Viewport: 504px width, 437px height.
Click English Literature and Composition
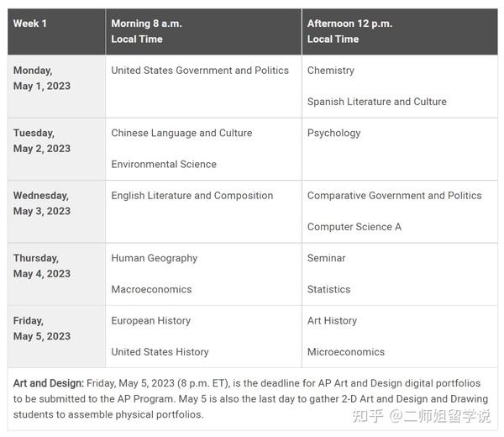pyautogui.click(x=192, y=196)
